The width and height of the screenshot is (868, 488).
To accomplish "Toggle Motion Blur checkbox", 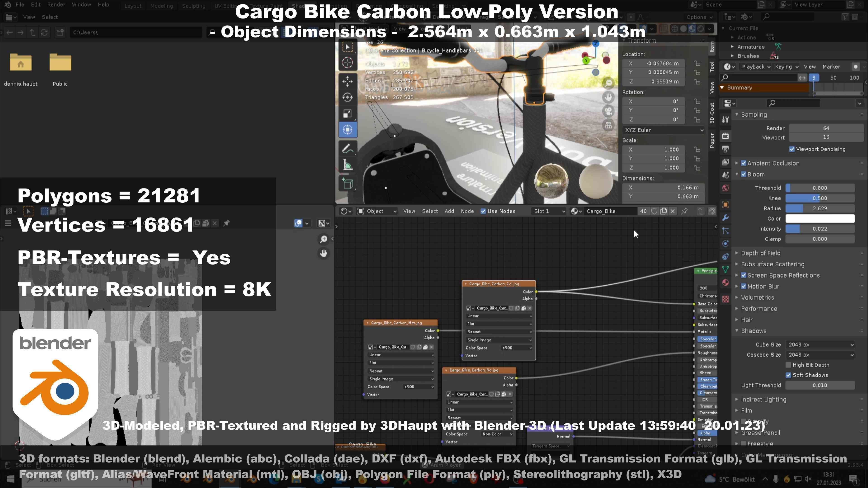I will click(x=744, y=286).
